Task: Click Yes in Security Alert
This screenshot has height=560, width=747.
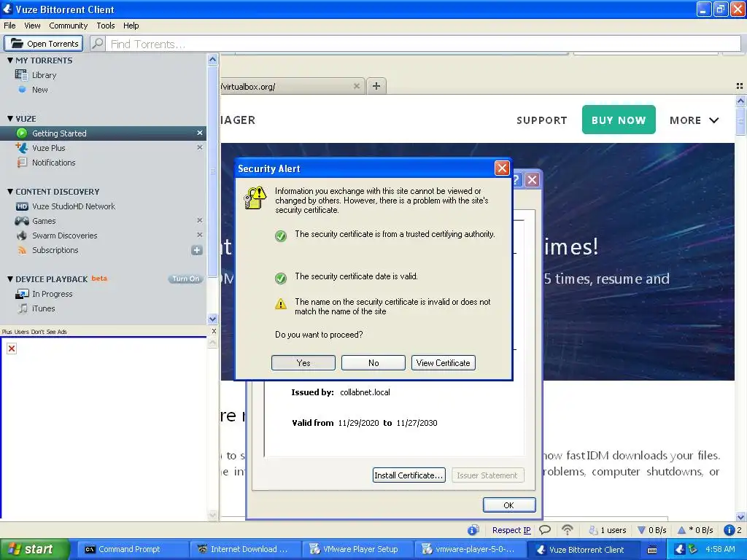Action: tap(303, 363)
